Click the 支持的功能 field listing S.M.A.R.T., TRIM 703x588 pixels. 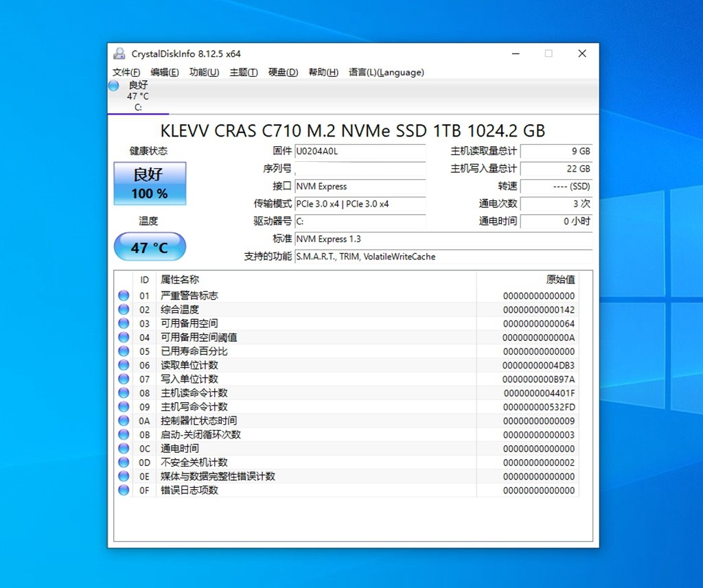[x=443, y=257]
